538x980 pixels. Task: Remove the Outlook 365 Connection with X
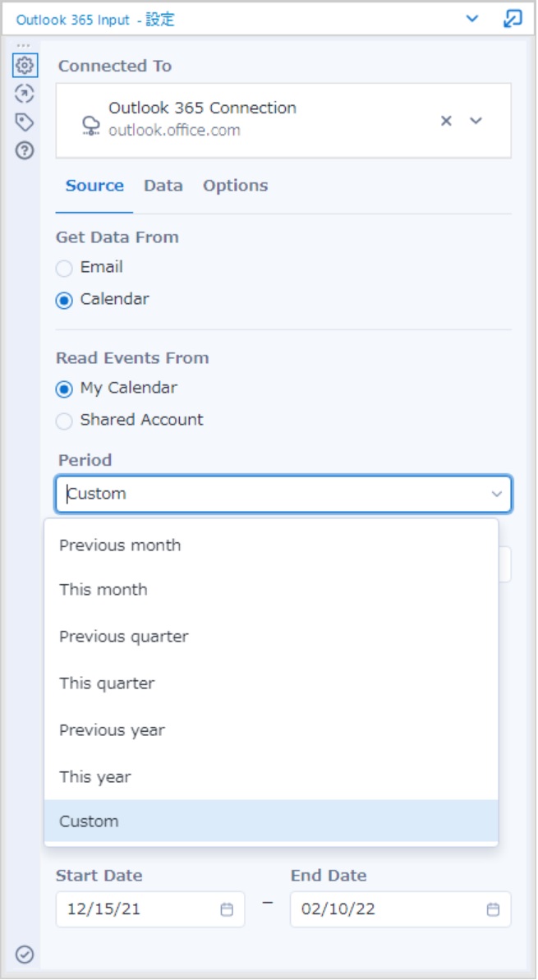click(x=446, y=121)
